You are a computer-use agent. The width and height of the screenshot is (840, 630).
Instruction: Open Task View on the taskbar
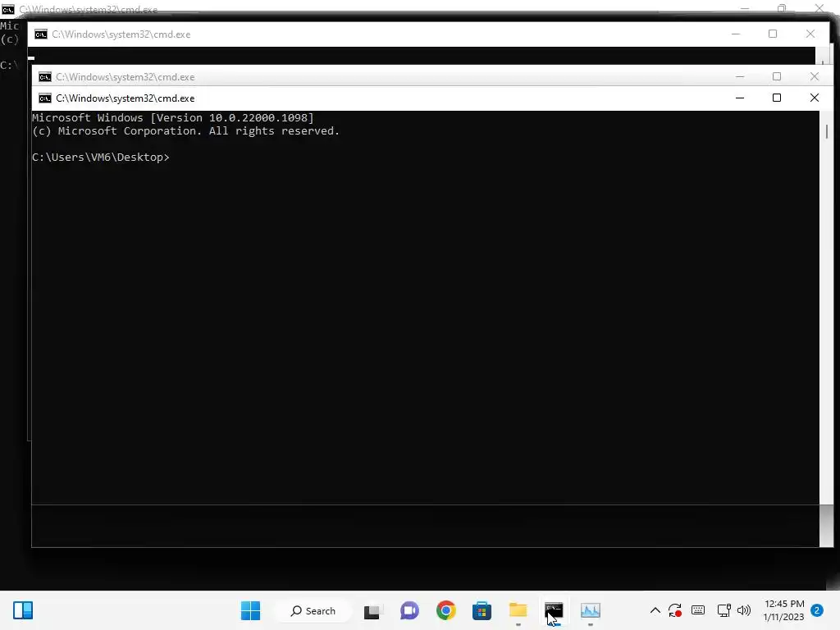point(372,610)
